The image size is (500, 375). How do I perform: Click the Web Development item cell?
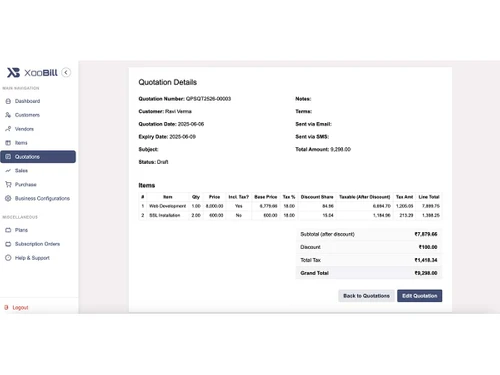point(168,206)
